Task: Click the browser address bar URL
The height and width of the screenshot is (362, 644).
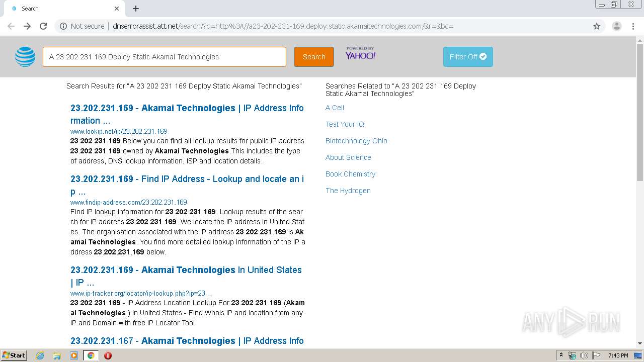Action: point(283,26)
